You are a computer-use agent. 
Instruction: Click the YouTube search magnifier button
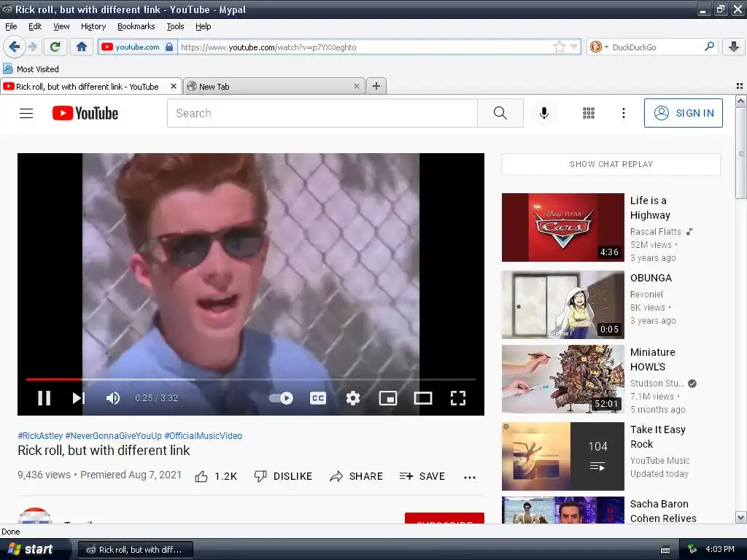pos(500,113)
